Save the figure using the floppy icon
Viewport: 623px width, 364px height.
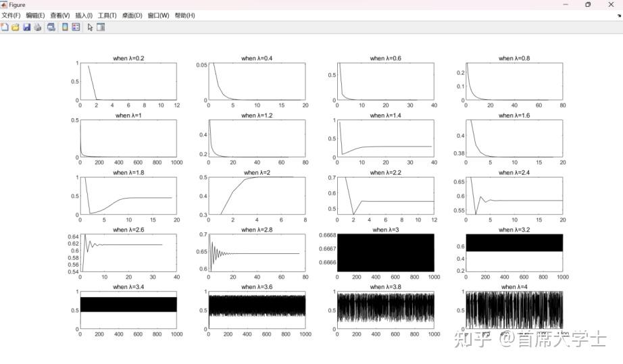[x=26, y=27]
